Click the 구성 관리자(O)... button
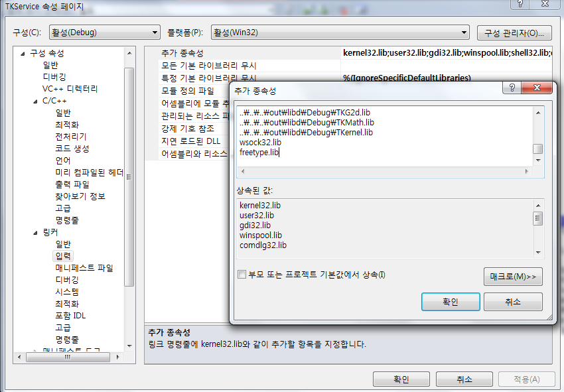564x392 pixels. click(514, 33)
